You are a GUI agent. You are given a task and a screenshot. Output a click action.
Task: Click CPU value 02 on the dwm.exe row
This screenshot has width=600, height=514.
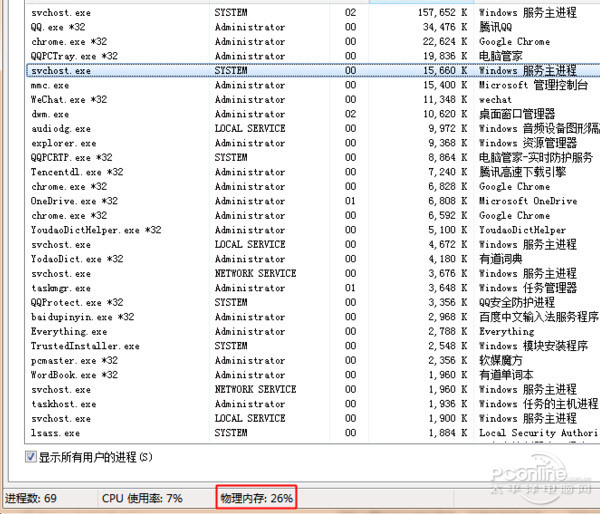350,114
